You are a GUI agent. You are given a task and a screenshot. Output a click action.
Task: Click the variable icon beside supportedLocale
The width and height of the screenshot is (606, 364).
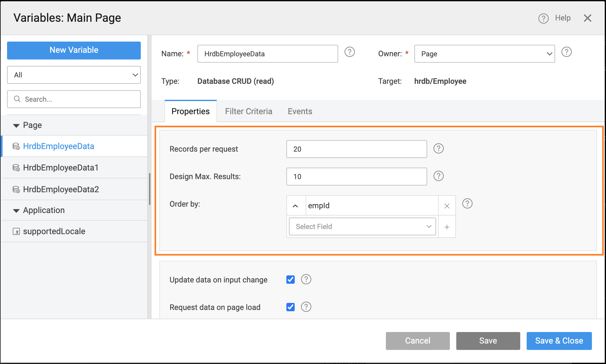click(x=16, y=231)
